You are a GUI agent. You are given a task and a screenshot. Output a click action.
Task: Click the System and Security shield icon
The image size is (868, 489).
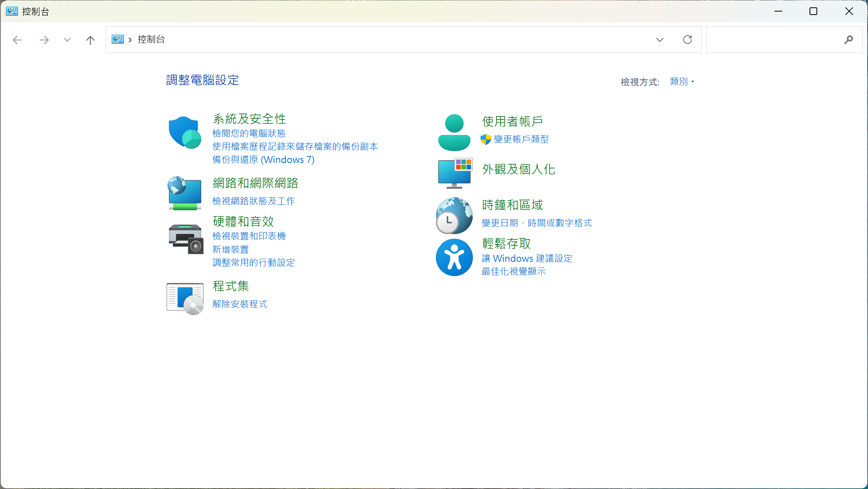(x=185, y=132)
